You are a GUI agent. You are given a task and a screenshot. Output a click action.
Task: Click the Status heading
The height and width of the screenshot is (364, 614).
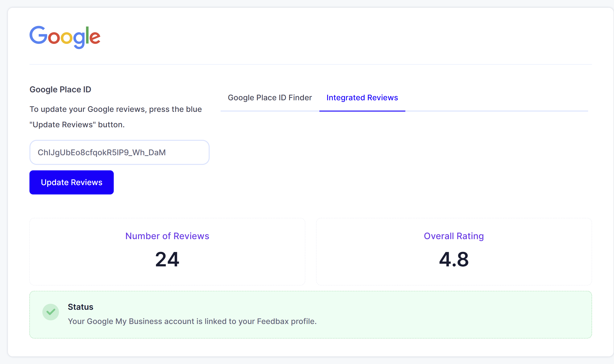click(x=81, y=307)
